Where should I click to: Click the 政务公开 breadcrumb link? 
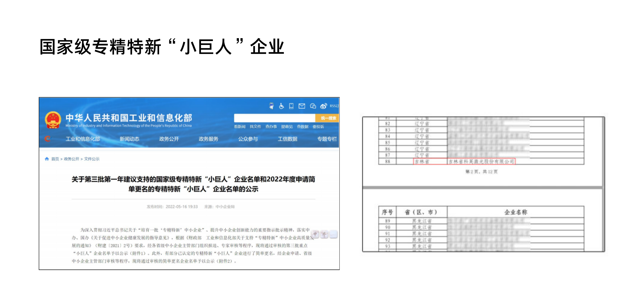click(x=72, y=159)
